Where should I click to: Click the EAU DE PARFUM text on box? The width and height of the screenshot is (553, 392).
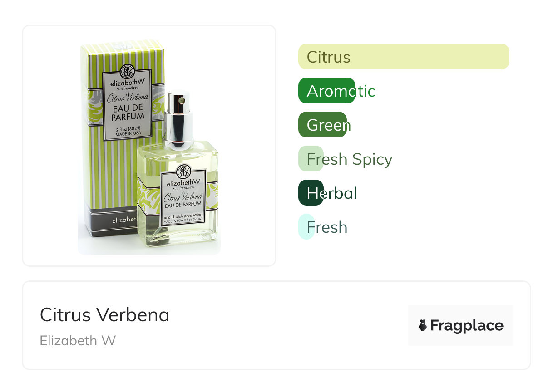(x=128, y=113)
